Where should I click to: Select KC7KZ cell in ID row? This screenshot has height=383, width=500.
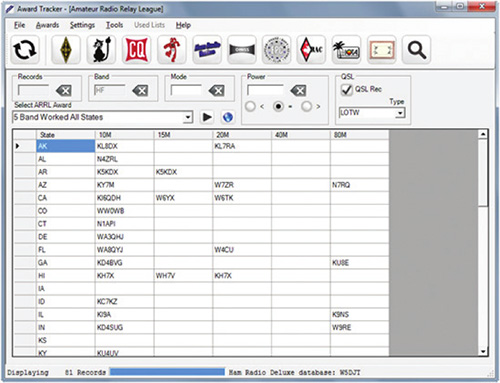125,302
